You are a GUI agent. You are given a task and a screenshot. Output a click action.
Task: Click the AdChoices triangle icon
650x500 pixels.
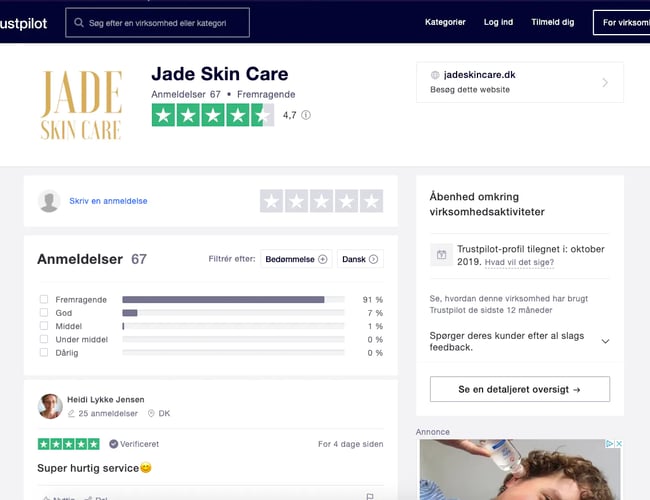pyautogui.click(x=610, y=444)
